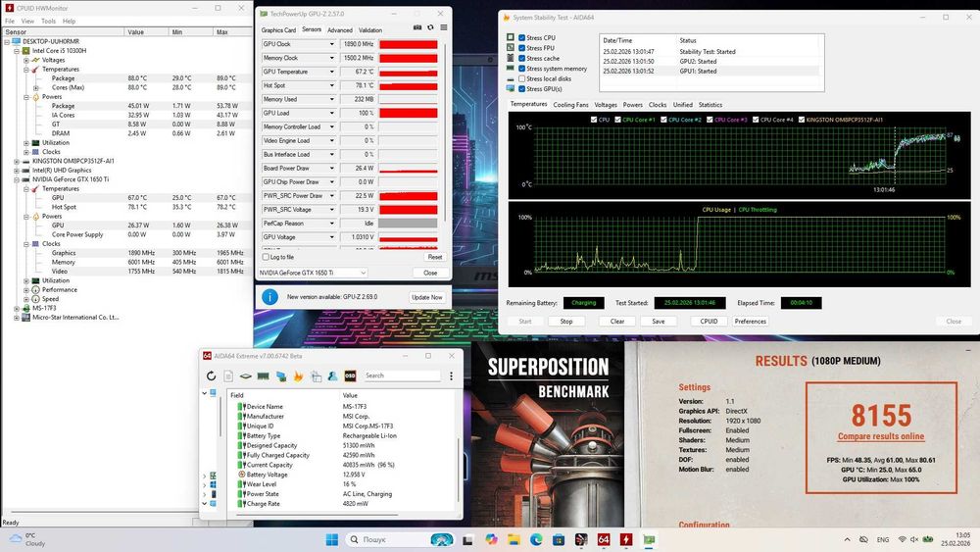Screen dimensions: 980x552
Task: Uncheck the Stress FPU checkbox
Action: [x=522, y=48]
